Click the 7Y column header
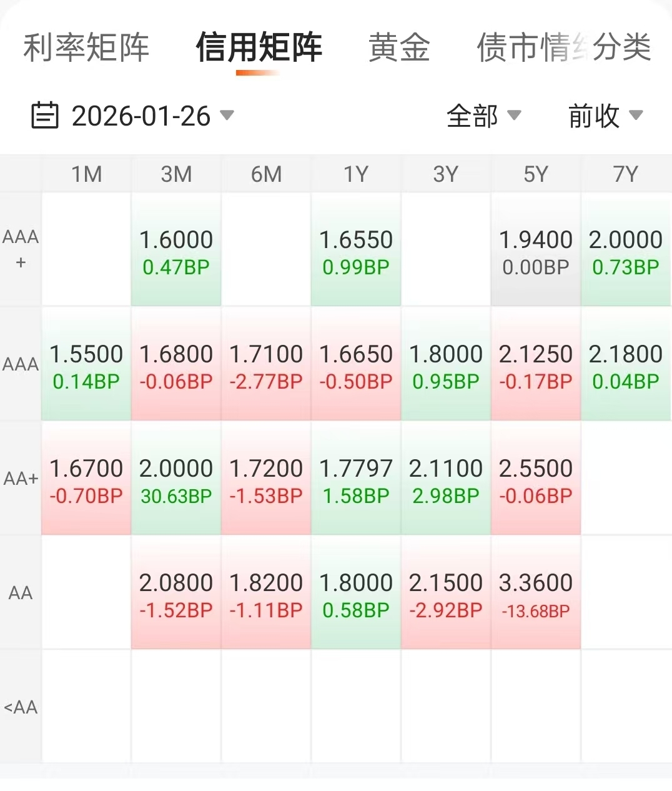The image size is (672, 791). (626, 174)
